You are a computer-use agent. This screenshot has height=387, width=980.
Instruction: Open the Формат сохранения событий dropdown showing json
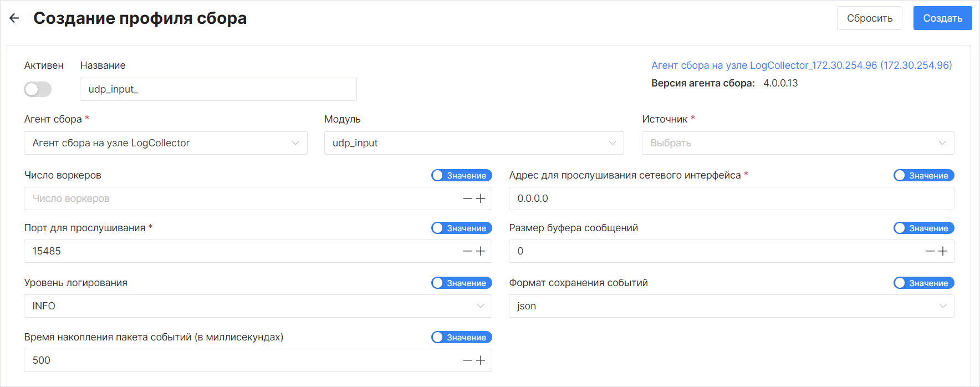tap(732, 306)
